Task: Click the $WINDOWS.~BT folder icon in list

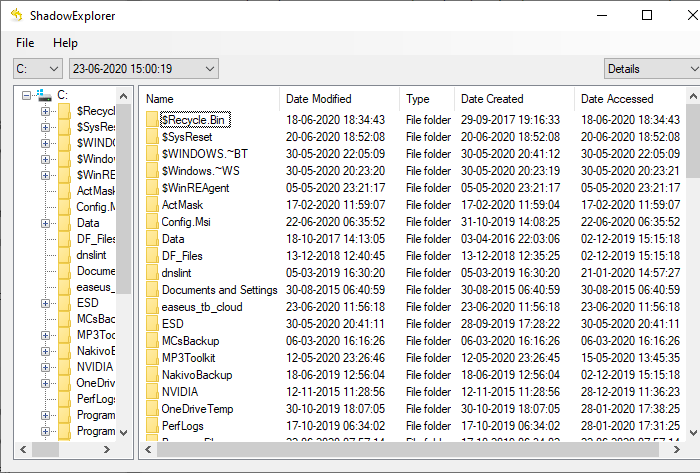Action: coord(152,154)
